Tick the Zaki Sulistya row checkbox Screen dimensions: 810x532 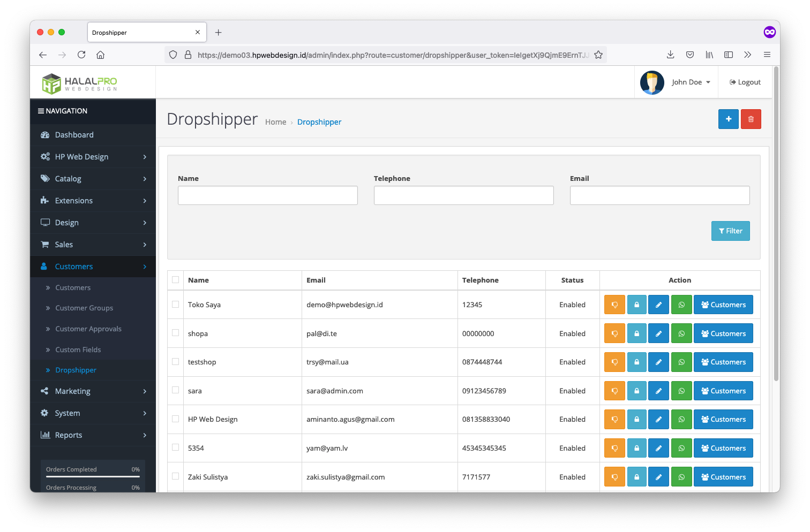(175, 476)
